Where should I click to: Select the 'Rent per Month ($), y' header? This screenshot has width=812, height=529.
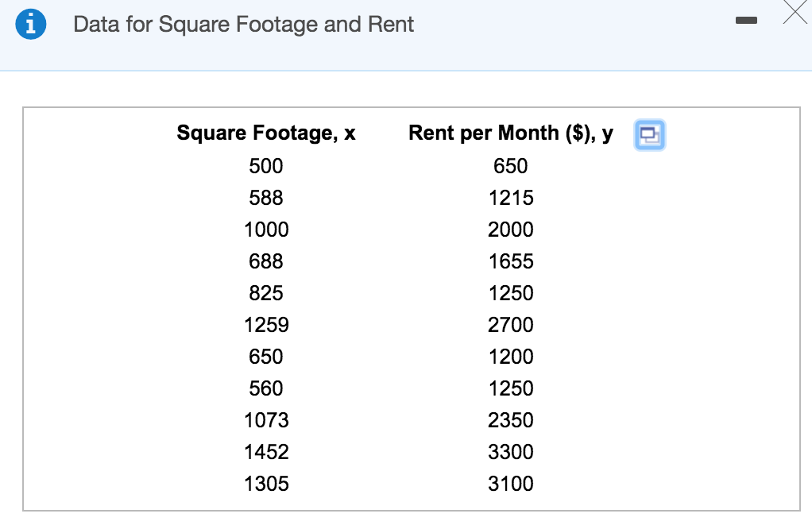510,133
